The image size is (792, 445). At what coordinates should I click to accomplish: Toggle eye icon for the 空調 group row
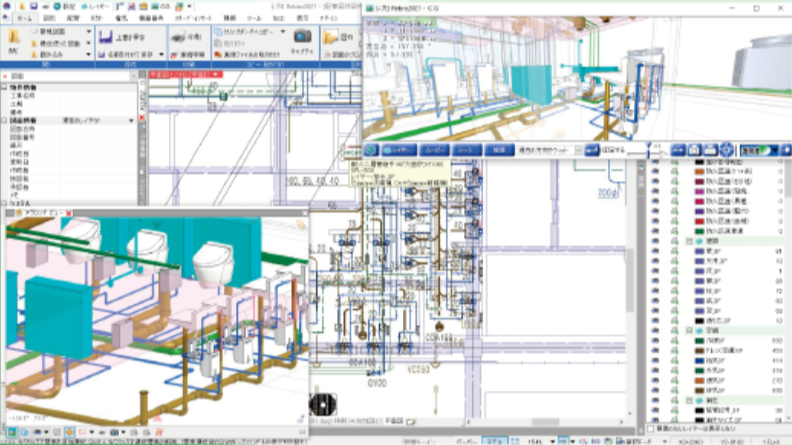click(656, 330)
